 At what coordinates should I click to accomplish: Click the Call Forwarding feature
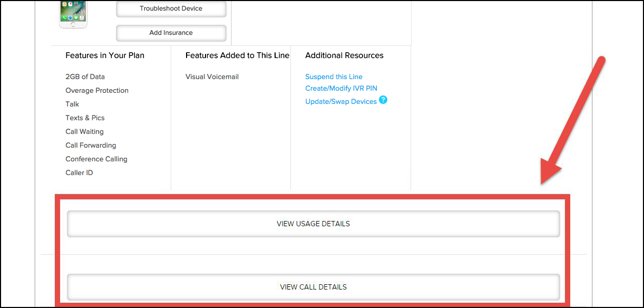click(x=91, y=145)
